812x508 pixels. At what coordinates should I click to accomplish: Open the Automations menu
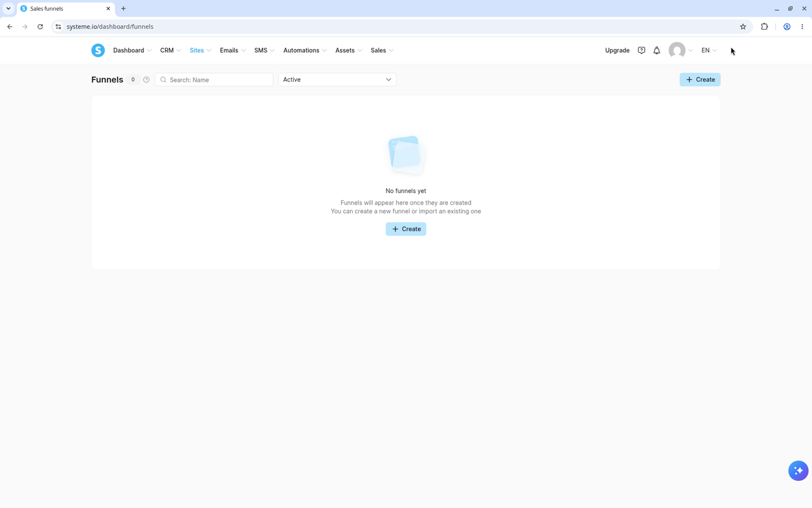point(305,50)
